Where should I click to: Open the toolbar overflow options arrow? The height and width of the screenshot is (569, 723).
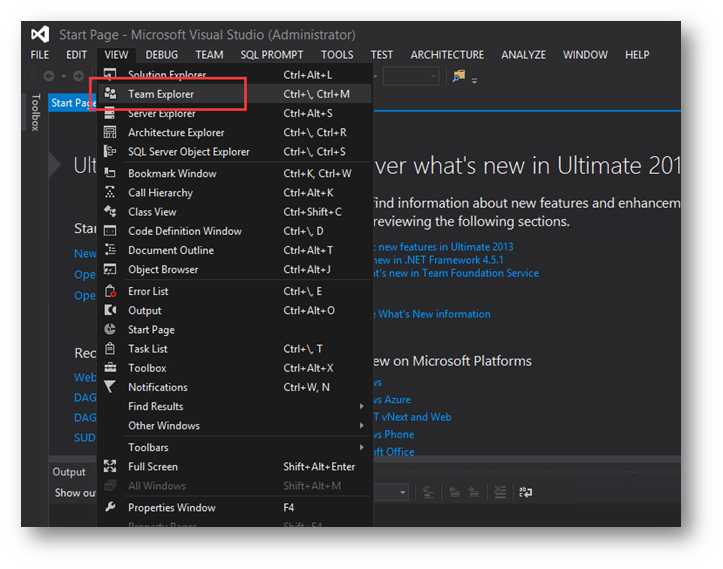click(x=474, y=81)
